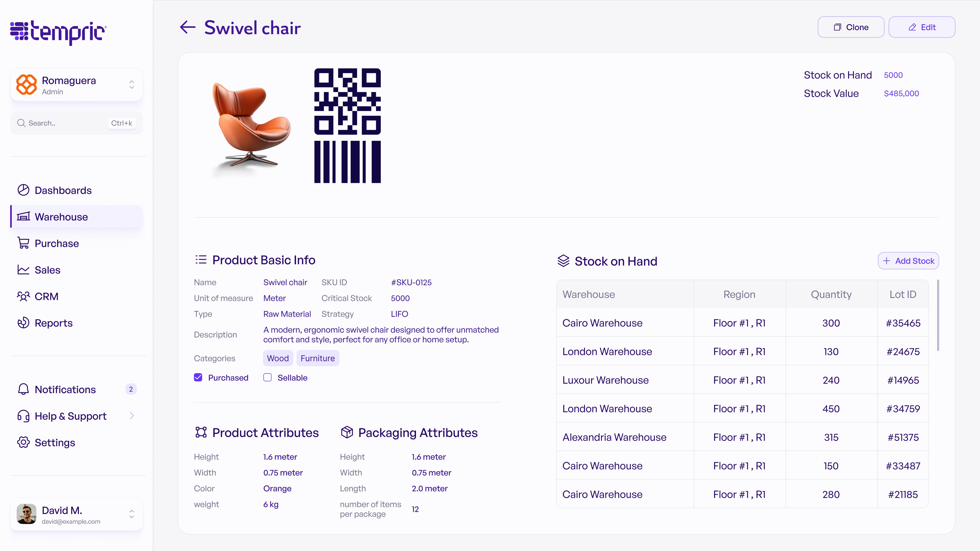The image size is (980, 551).
Task: Click the Dashboards pie chart icon
Action: click(23, 190)
